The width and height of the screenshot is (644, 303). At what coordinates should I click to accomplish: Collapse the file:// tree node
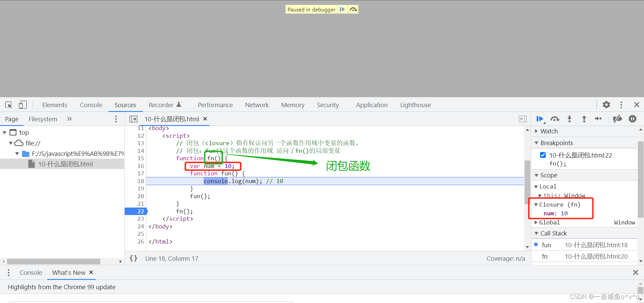(x=11, y=143)
